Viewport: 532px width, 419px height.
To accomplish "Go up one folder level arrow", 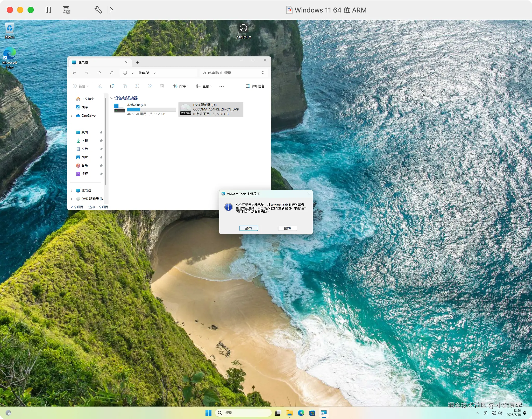I will click(x=99, y=73).
